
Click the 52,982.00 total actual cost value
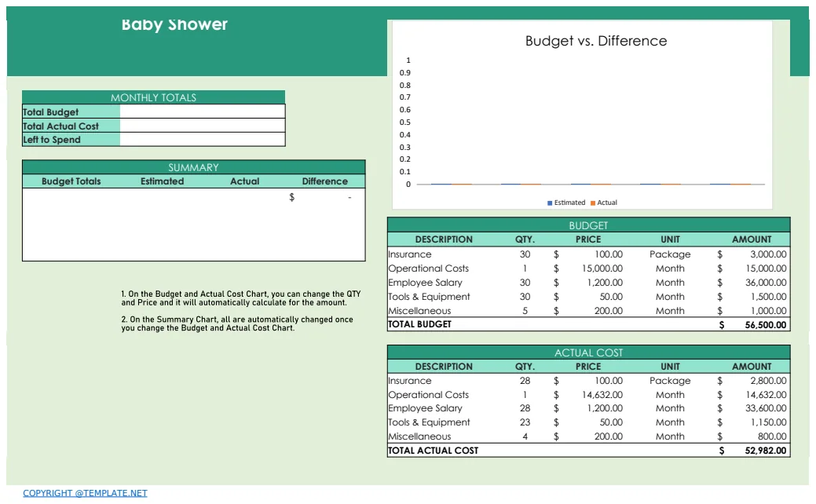coord(766,451)
